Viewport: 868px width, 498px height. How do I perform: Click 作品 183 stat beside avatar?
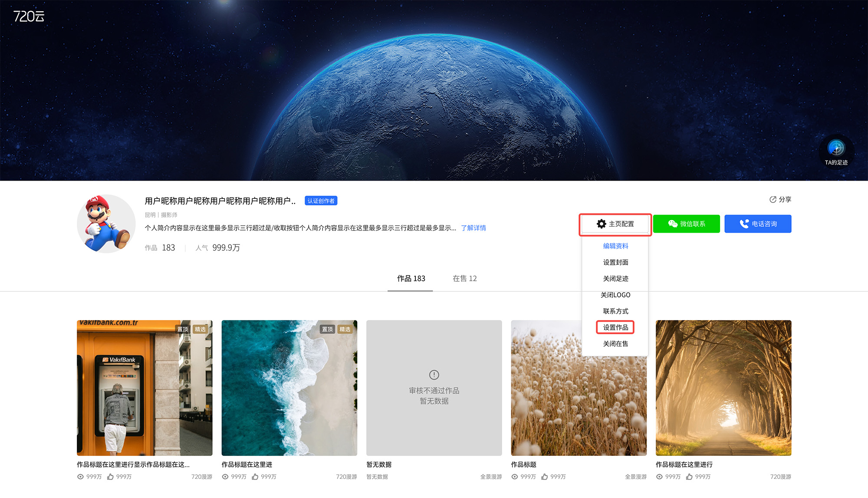point(160,247)
